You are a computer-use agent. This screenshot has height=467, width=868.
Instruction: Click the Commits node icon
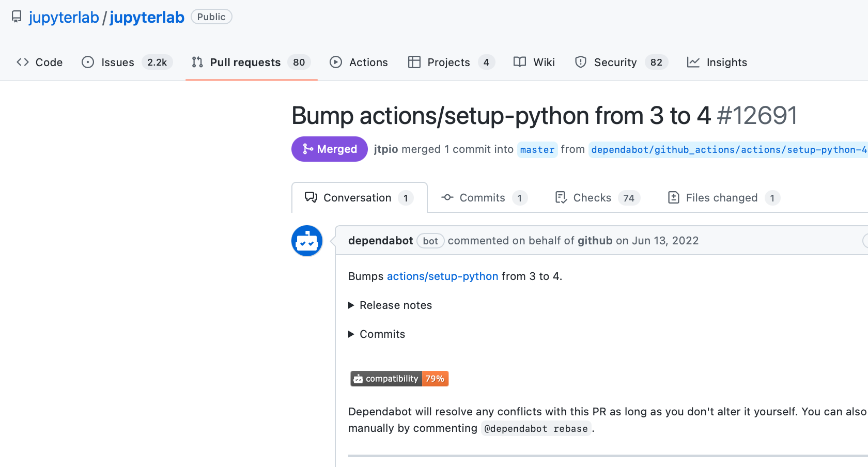point(447,197)
